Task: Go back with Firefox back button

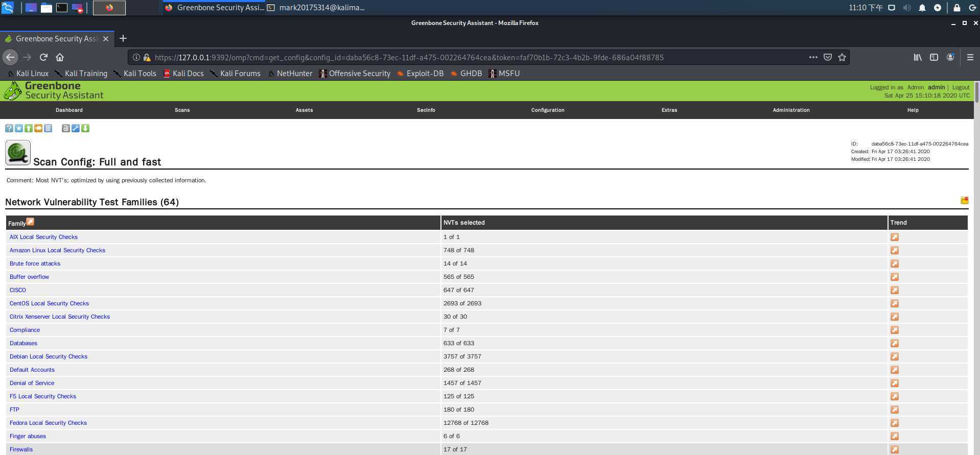Action: coord(10,57)
